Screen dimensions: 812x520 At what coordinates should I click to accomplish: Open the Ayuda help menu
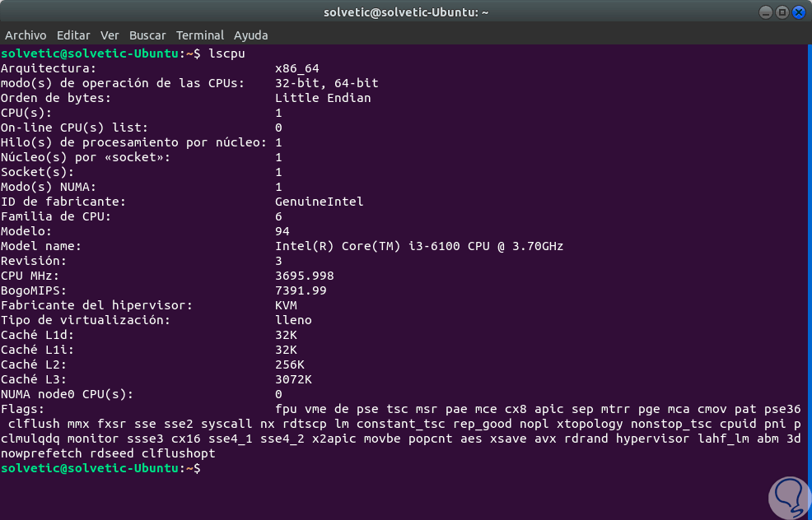pos(250,35)
